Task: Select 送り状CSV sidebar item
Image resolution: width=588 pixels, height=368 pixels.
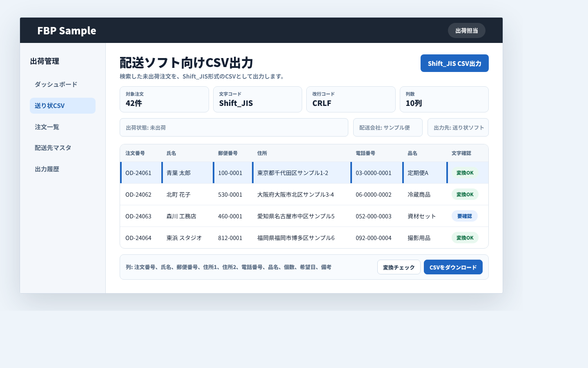Action: tap(62, 105)
